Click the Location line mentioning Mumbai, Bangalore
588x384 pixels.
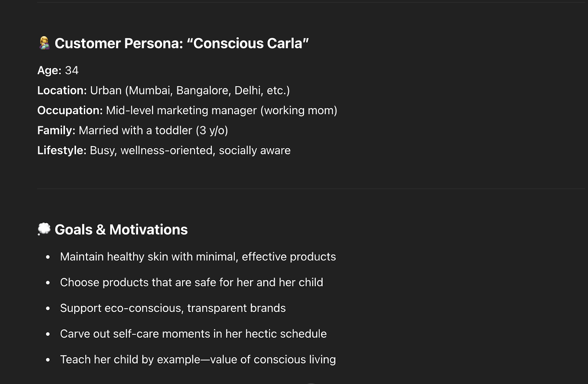[164, 90]
